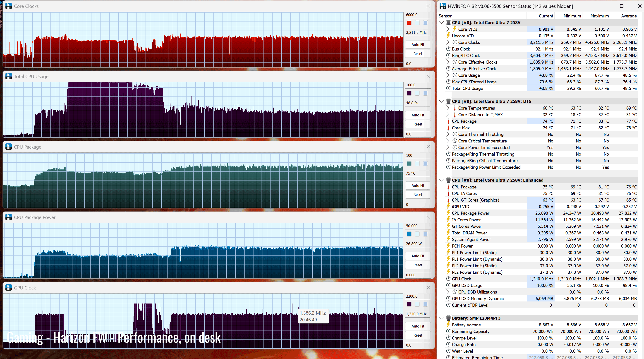The height and width of the screenshot is (359, 644).
Task: Expand the Core Usage row
Action: point(448,75)
